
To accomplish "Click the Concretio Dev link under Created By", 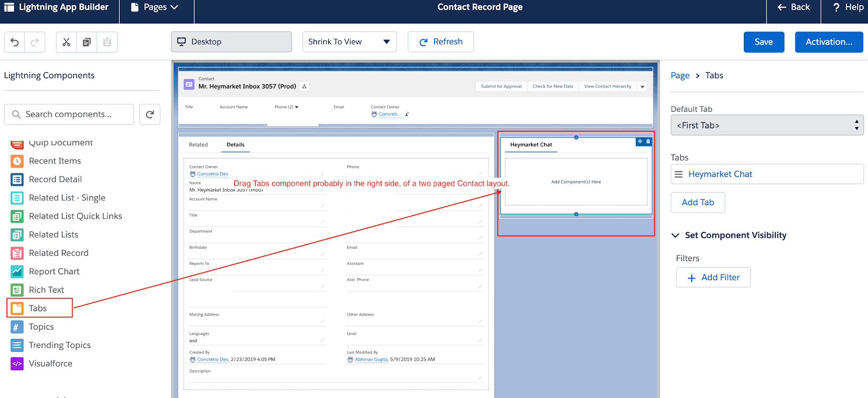I will (x=213, y=359).
